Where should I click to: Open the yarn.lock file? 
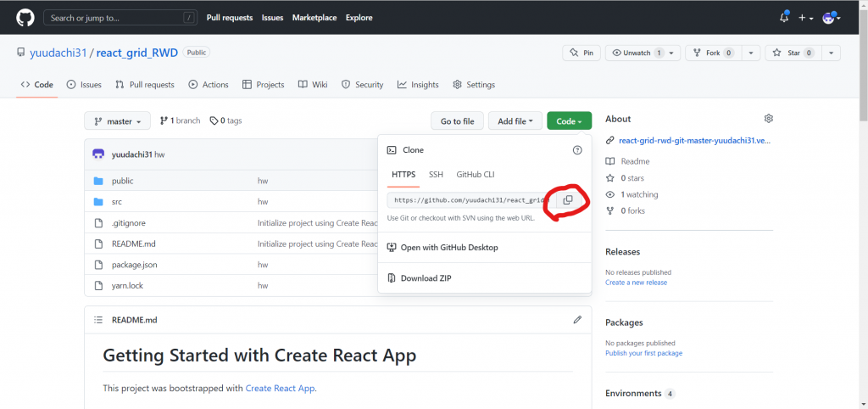[127, 286]
